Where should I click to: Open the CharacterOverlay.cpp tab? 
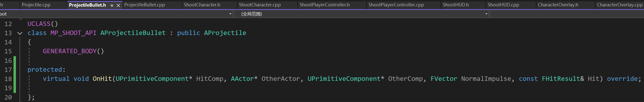[x=619, y=5]
